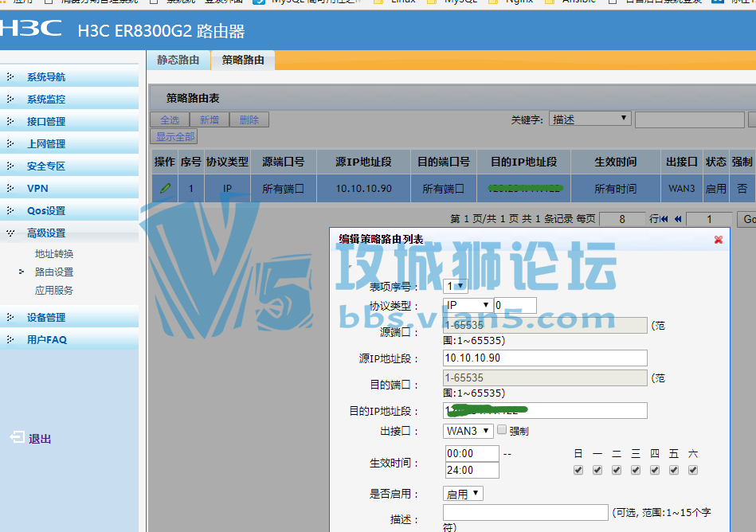Collapse 高级设置 via its arrow icon
Screen dimensions: 756x532
(x=10, y=233)
